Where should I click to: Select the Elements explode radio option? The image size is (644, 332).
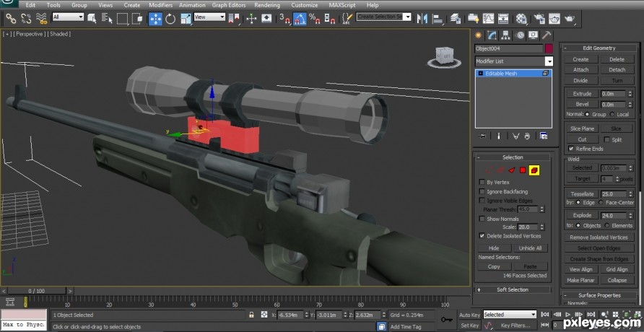(607, 225)
